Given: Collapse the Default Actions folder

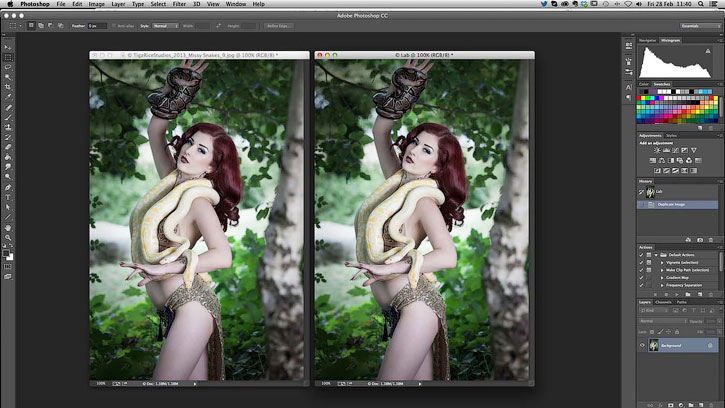Looking at the screenshot, I should point(656,255).
